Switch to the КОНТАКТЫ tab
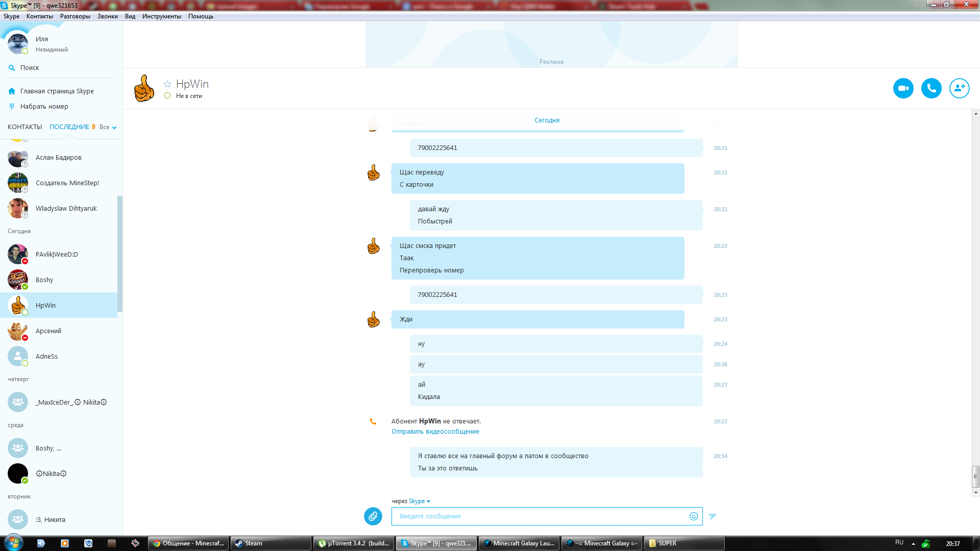 click(x=24, y=127)
